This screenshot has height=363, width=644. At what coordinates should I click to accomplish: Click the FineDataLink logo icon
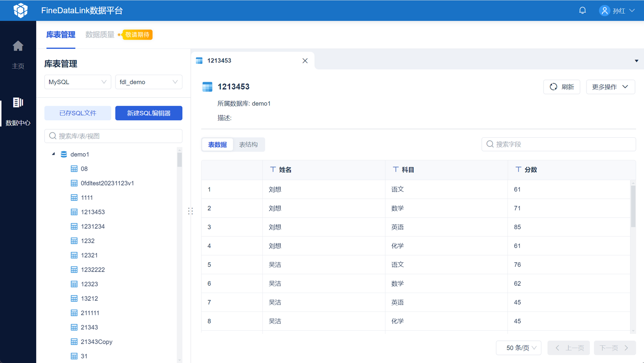tap(20, 10)
